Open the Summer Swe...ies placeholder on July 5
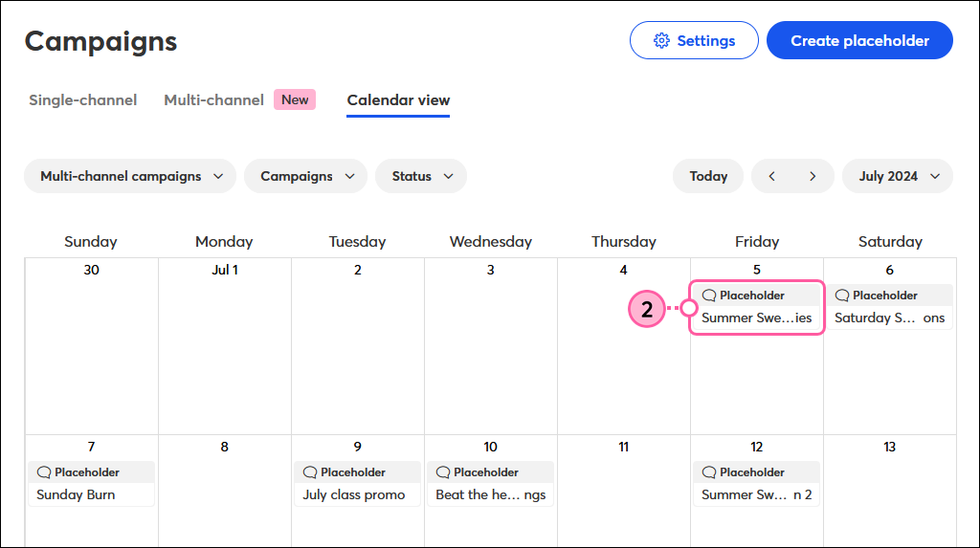Viewport: 980px width, 548px height. [x=756, y=307]
